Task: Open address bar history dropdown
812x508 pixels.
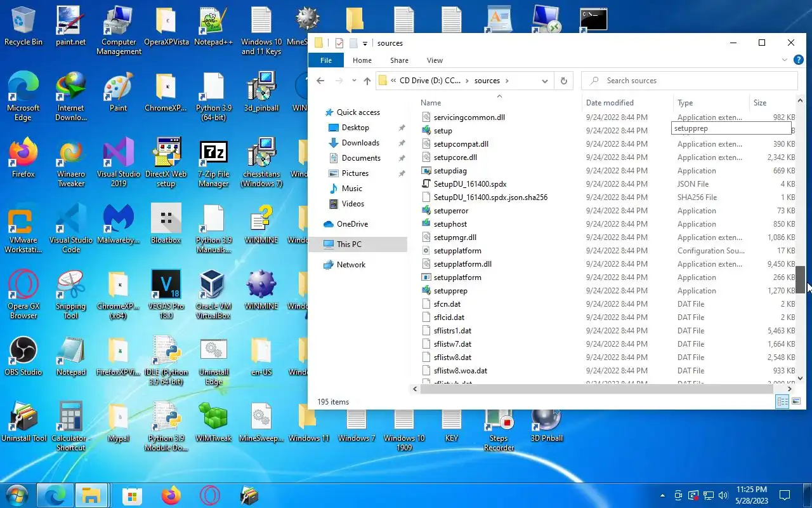Action: click(544, 81)
